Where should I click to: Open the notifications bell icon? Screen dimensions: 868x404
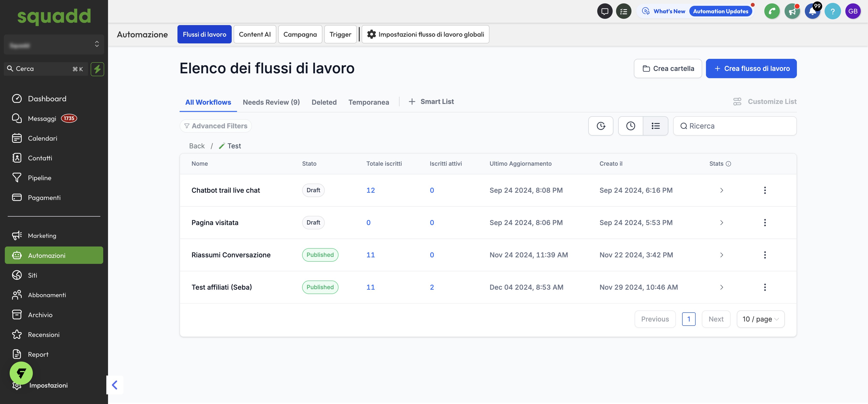click(812, 11)
